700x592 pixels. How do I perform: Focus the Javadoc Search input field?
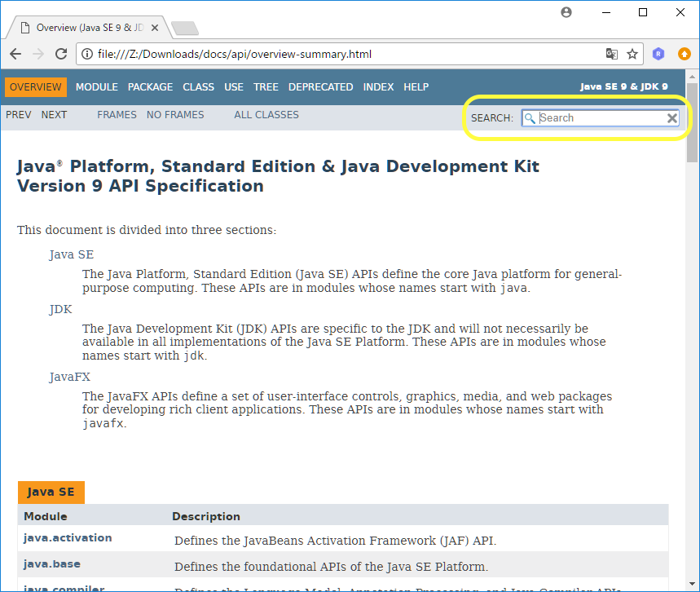tap(601, 118)
